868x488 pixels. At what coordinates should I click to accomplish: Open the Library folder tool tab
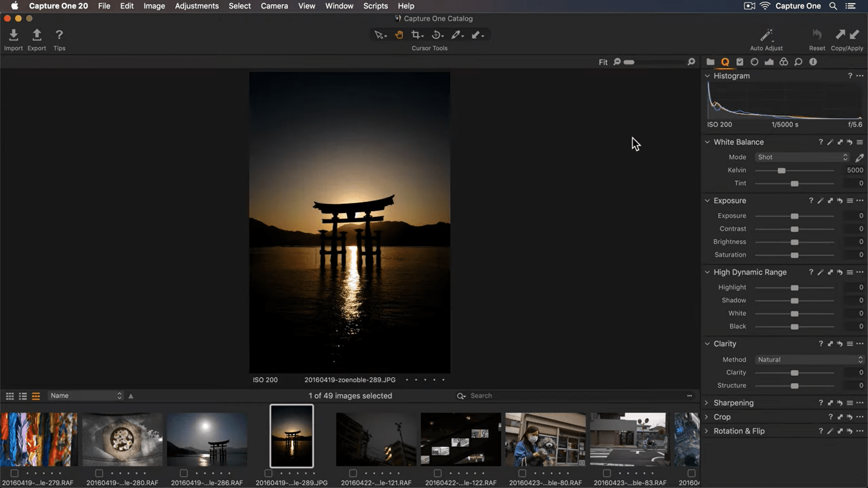710,62
